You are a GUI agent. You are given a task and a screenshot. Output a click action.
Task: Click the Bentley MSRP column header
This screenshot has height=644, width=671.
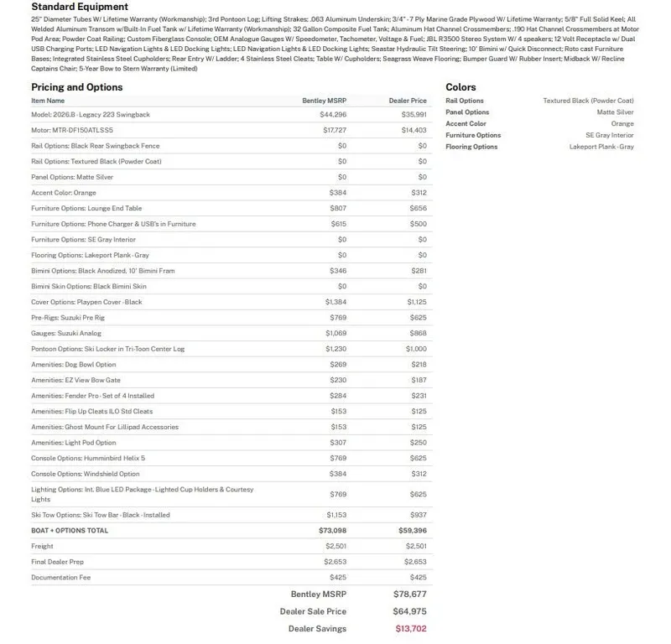click(324, 101)
